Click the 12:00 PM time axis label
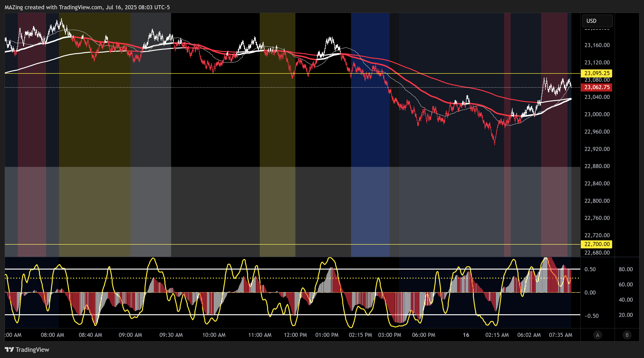Viewport: 644px width, 358px height. tap(295, 335)
